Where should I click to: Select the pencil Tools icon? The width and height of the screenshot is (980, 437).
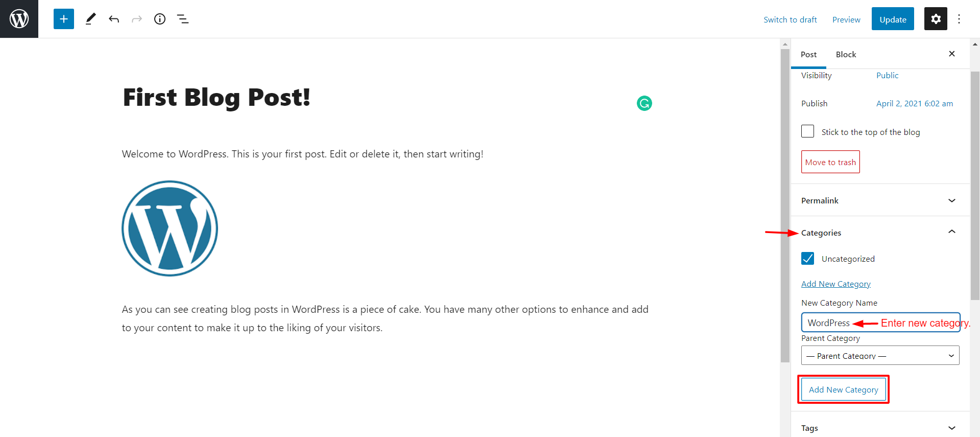pos(90,19)
